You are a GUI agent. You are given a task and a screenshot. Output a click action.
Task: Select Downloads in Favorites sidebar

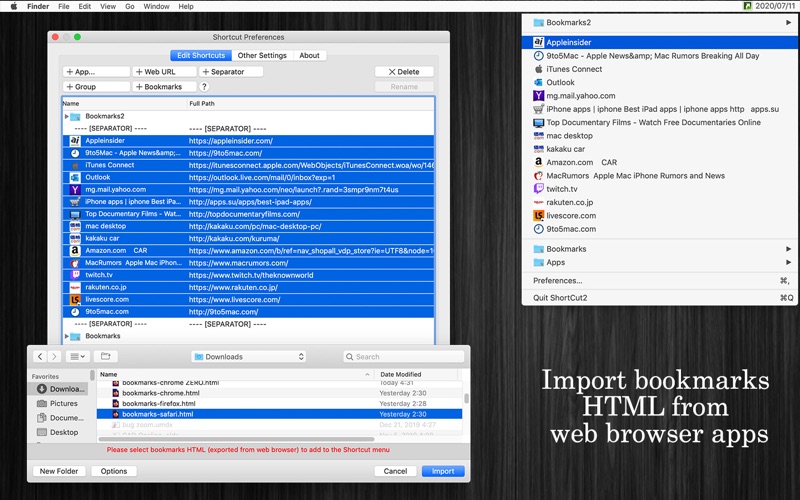(x=61, y=389)
